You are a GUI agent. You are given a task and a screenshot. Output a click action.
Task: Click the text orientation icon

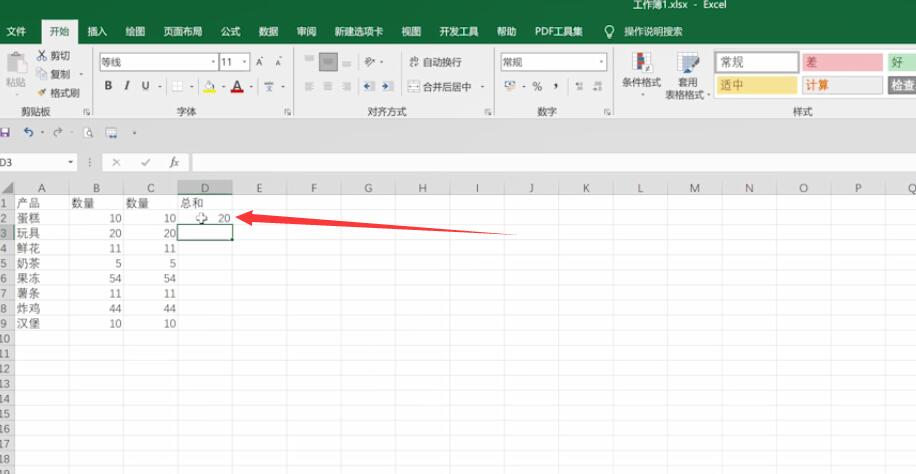pos(370,61)
